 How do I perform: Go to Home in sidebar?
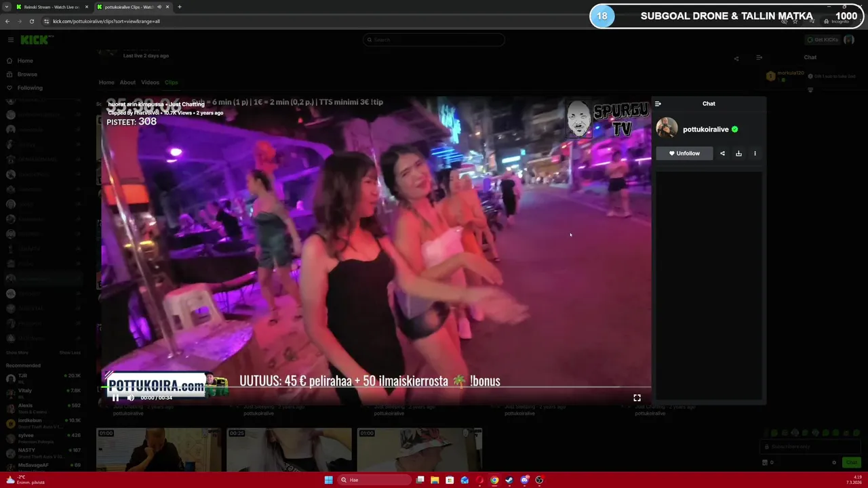tap(25, 60)
